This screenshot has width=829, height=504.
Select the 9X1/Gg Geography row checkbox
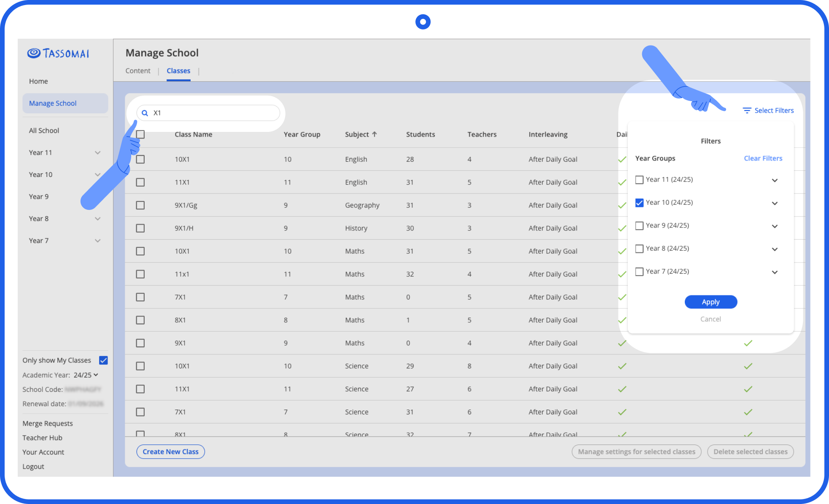pos(140,205)
